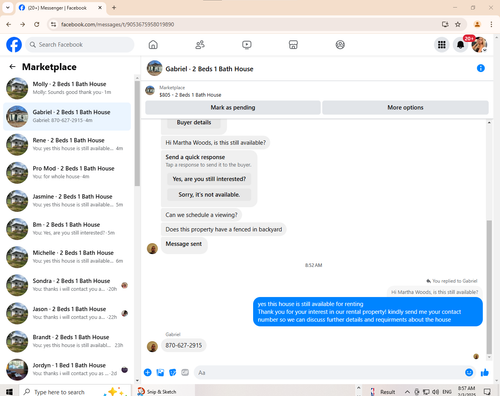Click Gabriel's header profile thumbnail
The height and width of the screenshot is (396, 500).
154,68
